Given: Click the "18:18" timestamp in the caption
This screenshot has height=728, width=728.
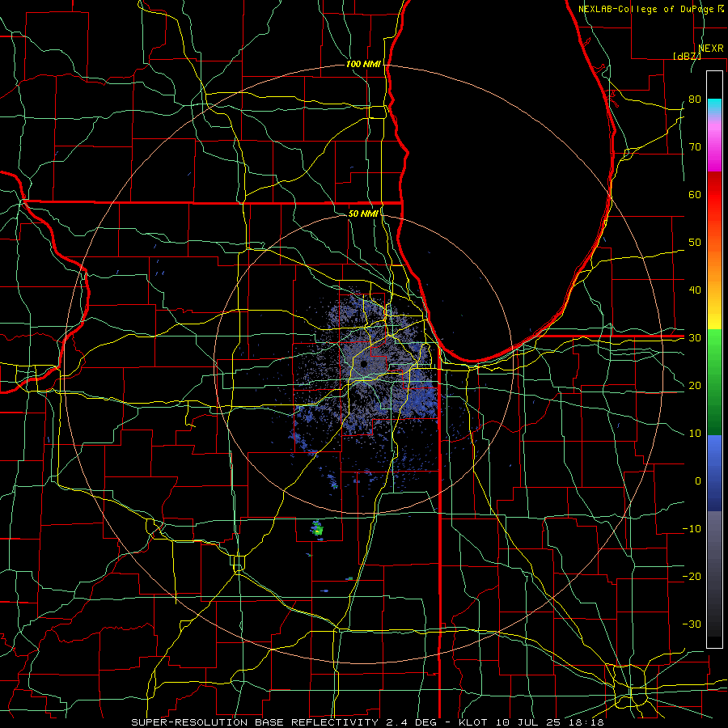Looking at the screenshot, I should [x=587, y=722].
